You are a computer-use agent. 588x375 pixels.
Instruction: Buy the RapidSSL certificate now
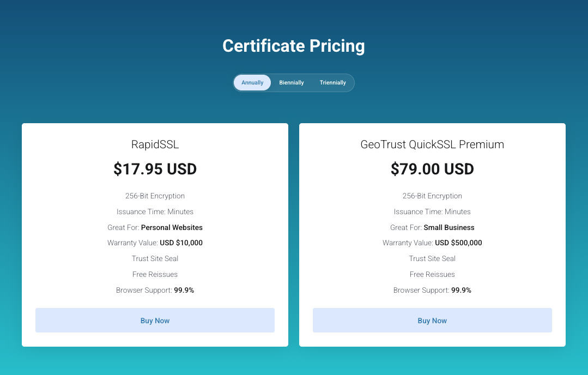tap(155, 320)
